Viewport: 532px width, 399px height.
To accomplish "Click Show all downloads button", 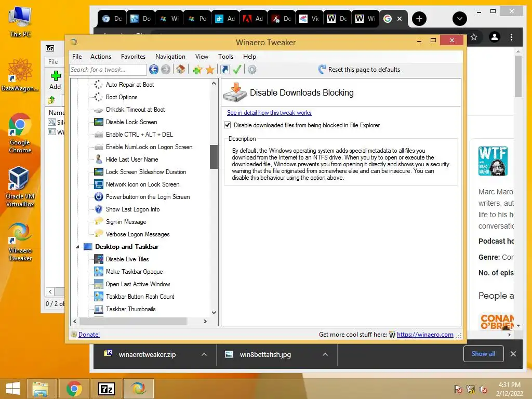I will pyautogui.click(x=484, y=354).
